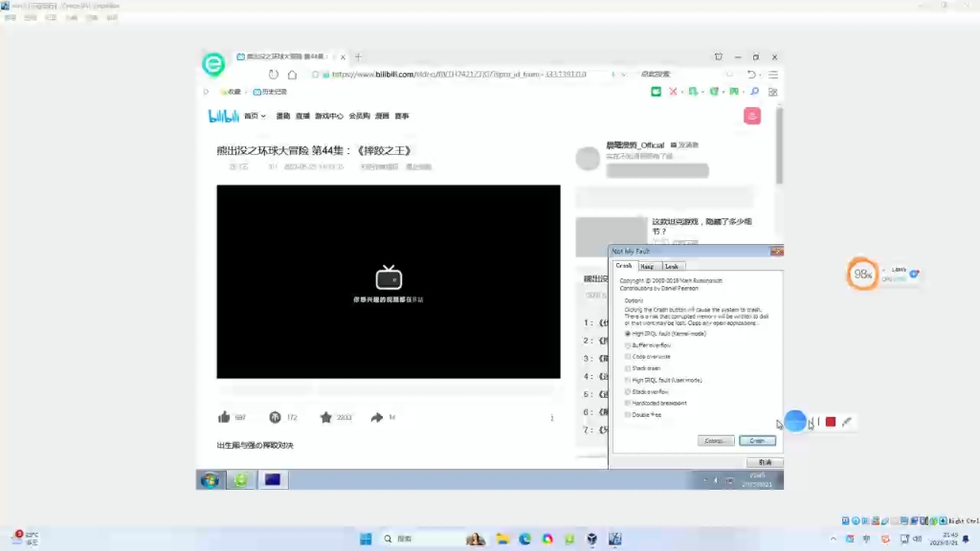The height and width of the screenshot is (551, 980).
Task: Select High IRQL fault (User-mode) option
Action: 663,380
